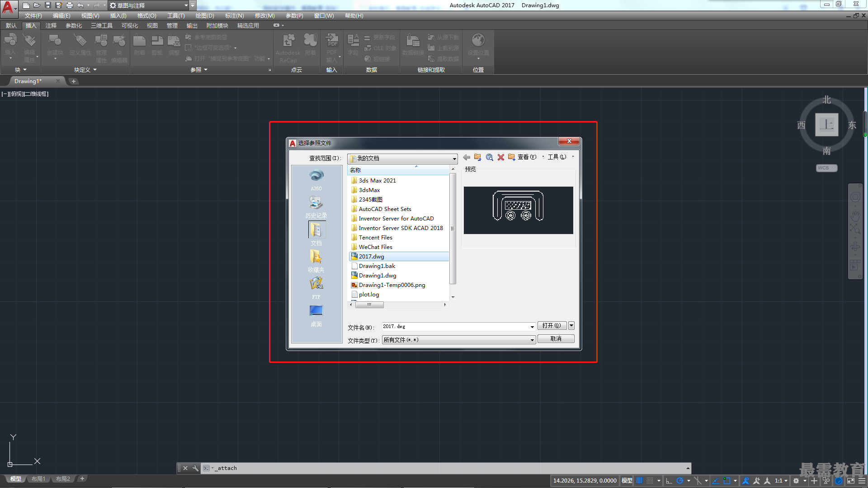Click the Open file icon in quick access toolbar

pos(37,5)
